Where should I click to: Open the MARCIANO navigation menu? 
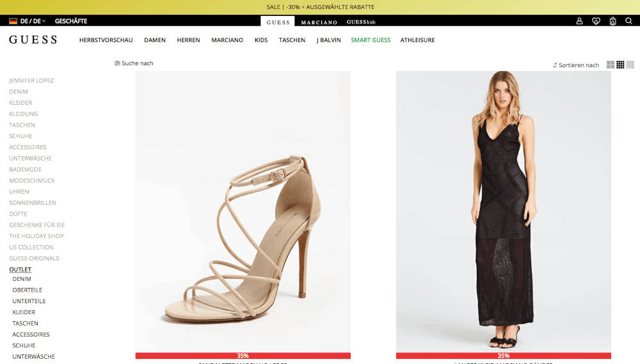tap(227, 40)
